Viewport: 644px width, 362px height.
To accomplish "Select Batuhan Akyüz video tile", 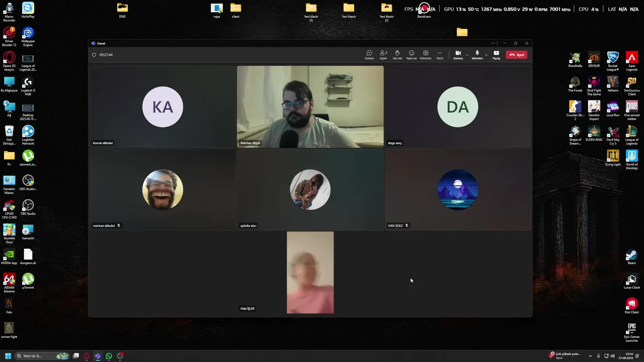I will (310, 107).
